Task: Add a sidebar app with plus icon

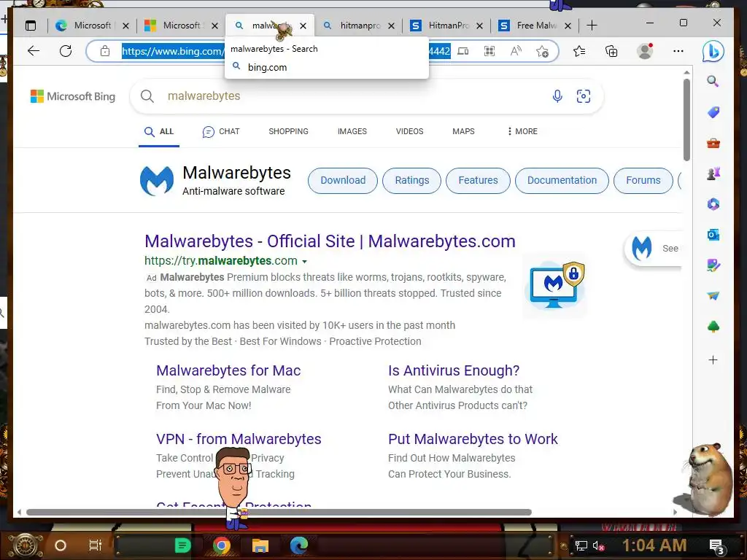Action: pos(713,360)
